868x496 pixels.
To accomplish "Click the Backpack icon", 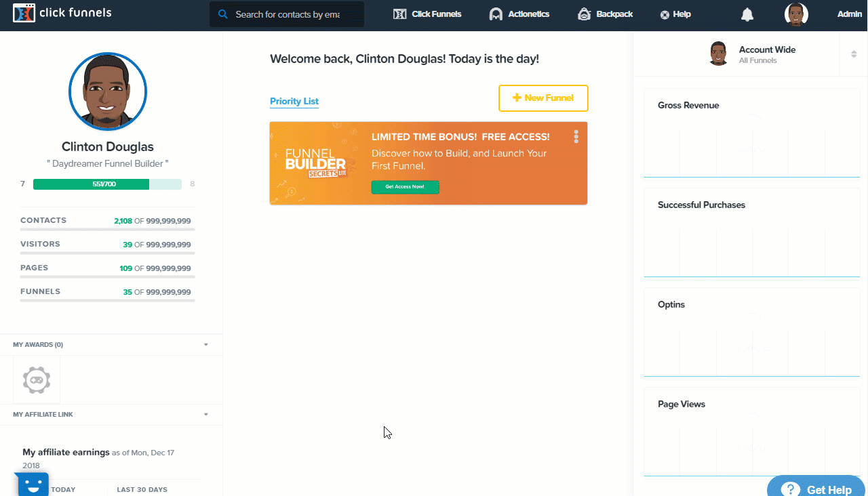I will (584, 14).
